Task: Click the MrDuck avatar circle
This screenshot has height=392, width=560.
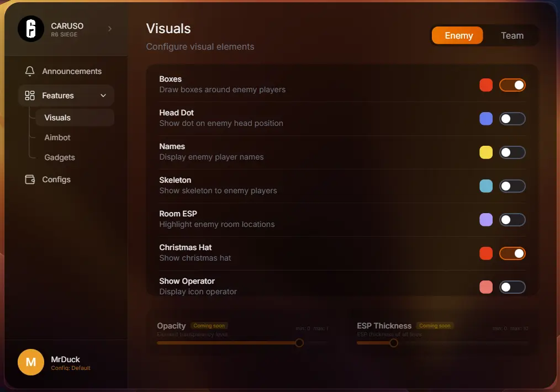Action: coord(31,362)
